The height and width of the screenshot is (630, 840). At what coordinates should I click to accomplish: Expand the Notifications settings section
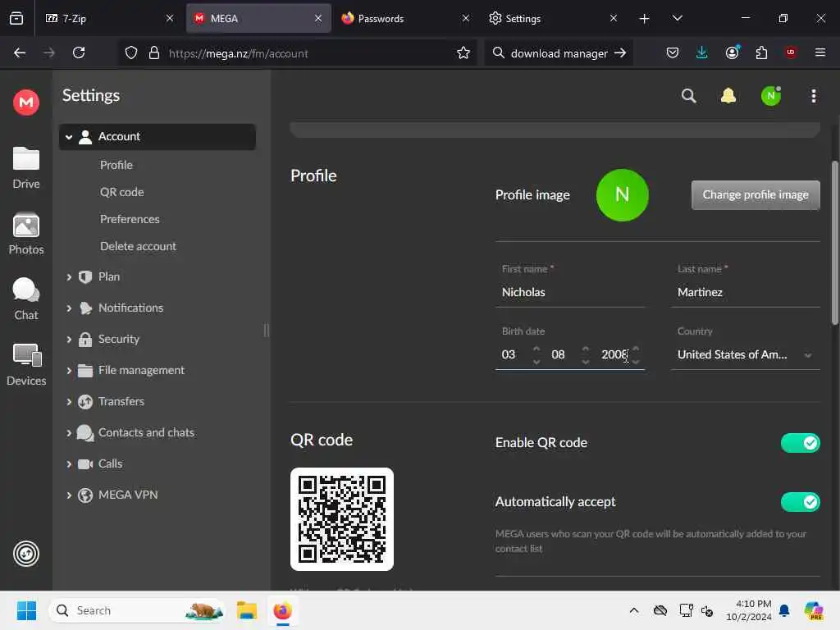[x=69, y=308]
